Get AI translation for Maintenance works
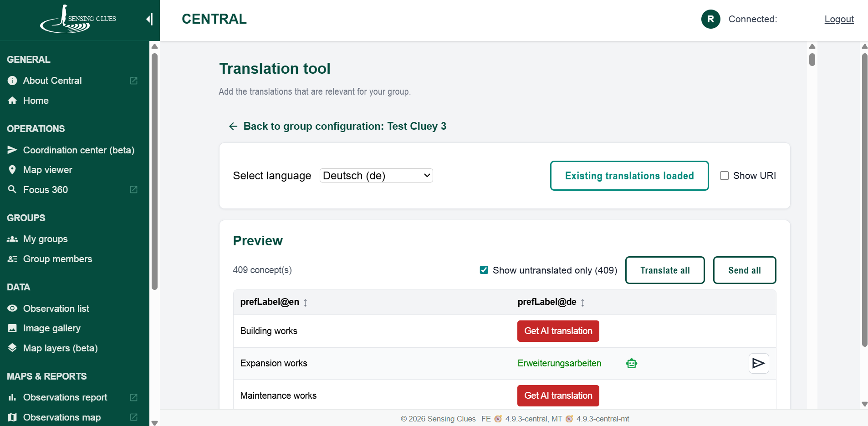 (558, 396)
